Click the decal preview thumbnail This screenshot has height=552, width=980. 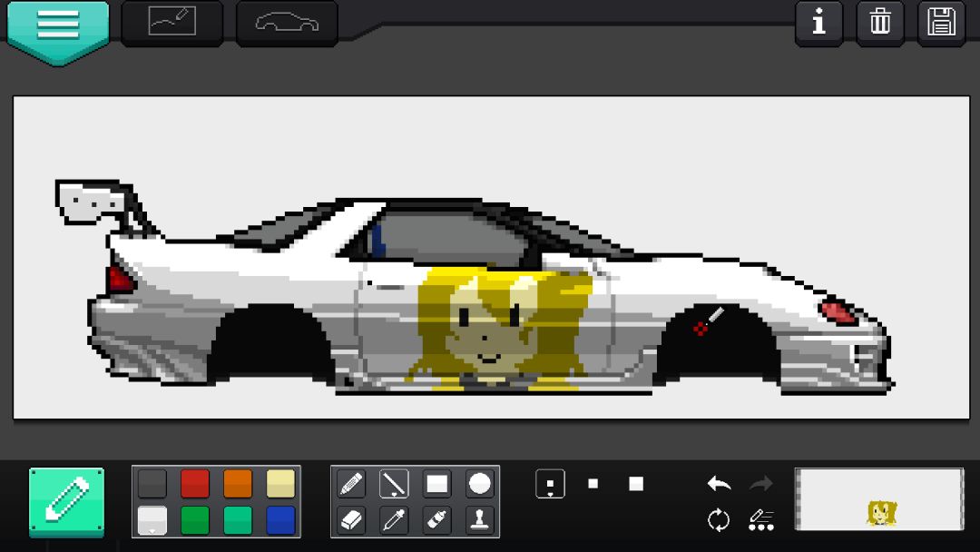tap(879, 499)
